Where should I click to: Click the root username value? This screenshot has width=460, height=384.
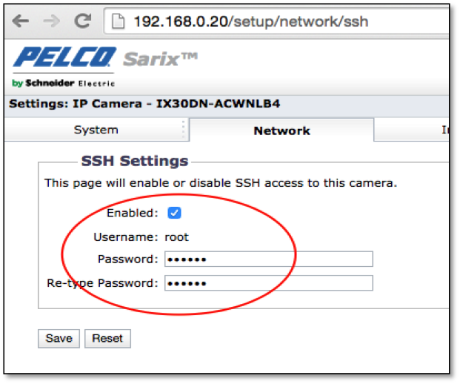pyautogui.click(x=177, y=237)
